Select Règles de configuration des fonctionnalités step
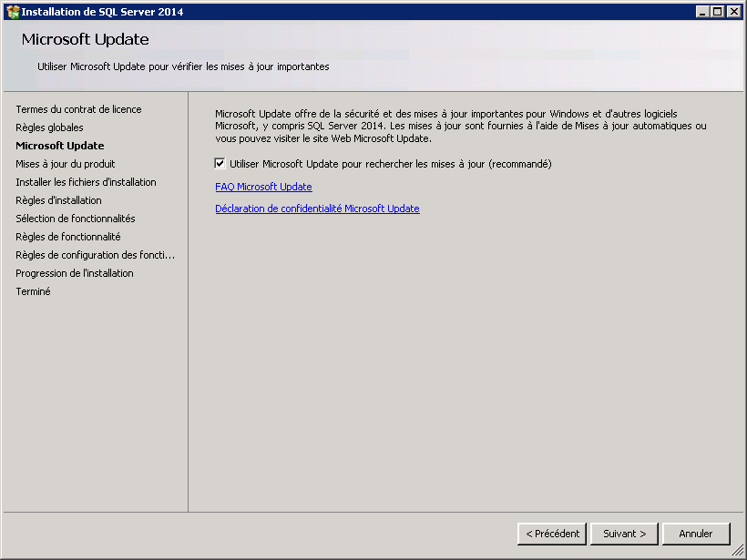The height and width of the screenshot is (560, 747). coord(95,255)
